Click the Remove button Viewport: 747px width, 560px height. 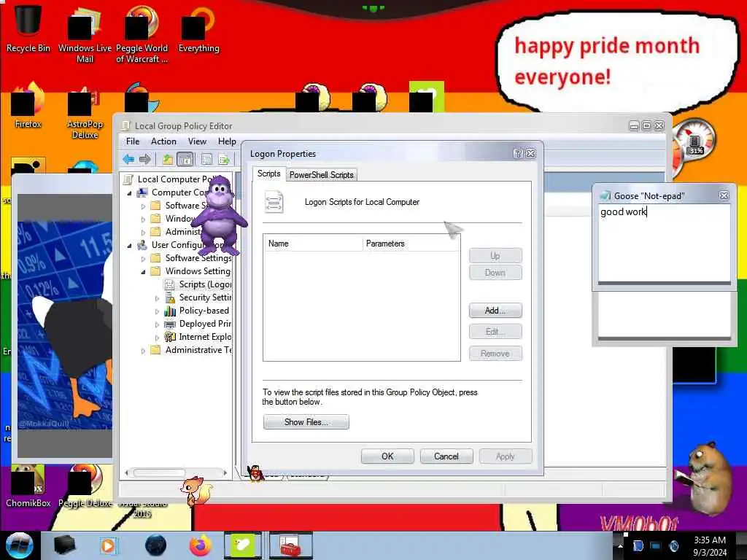pyautogui.click(x=495, y=354)
